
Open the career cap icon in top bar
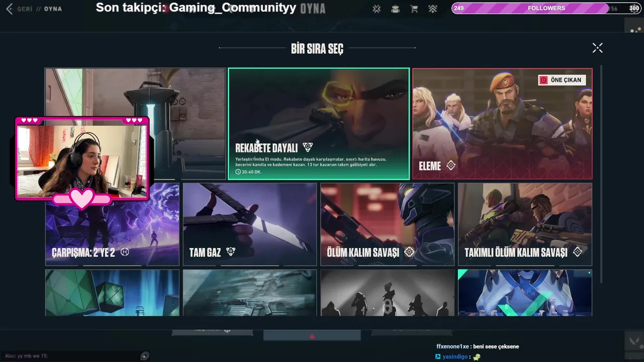[x=395, y=9]
